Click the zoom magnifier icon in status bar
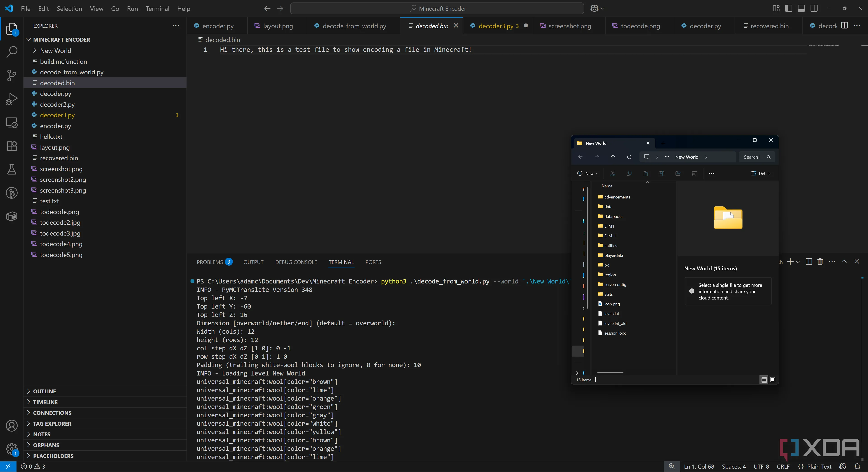Viewport: 868px width, 472px height. pyautogui.click(x=672, y=466)
